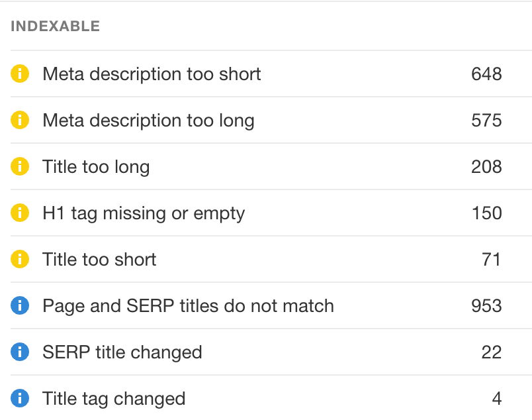This screenshot has height=420, width=532.
Task: Click the yellow warning icon beside Meta description too short
Action: 20,74
